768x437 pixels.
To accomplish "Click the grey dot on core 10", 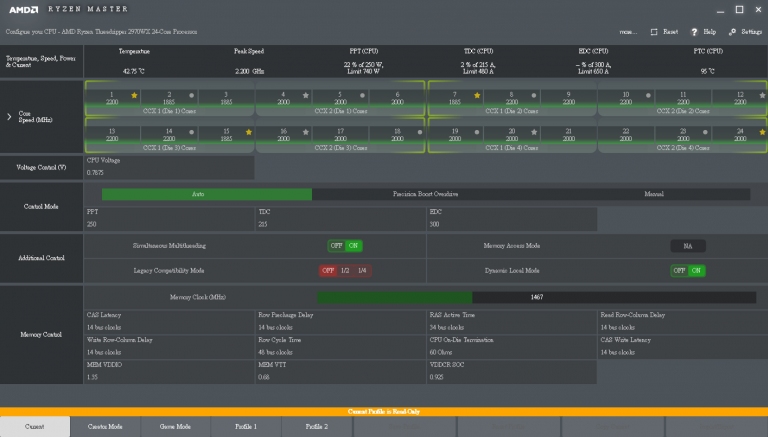I will (648, 96).
